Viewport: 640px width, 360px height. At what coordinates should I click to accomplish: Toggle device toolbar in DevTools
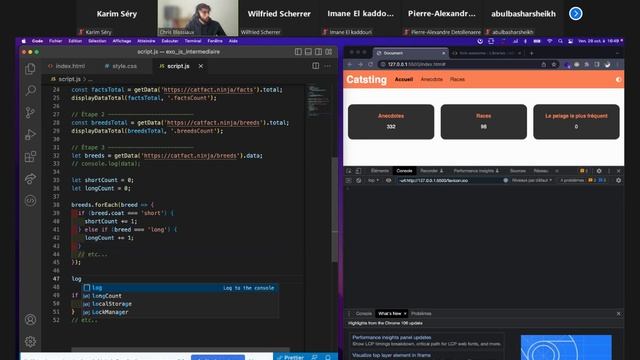click(x=358, y=171)
